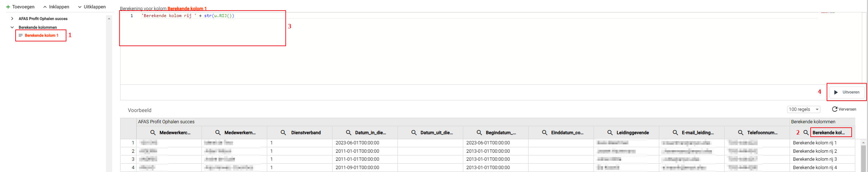
Task: Click the magnifier icon in Begindatum column
Action: click(479, 133)
